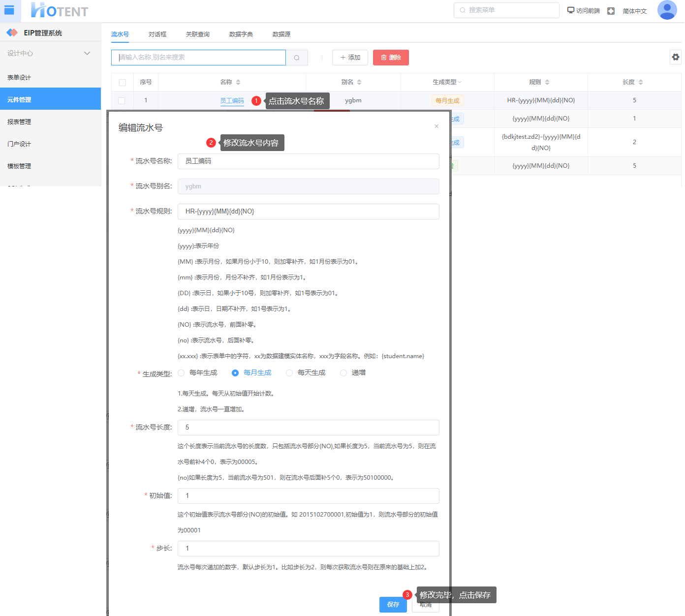Viewport: 685px width, 616px height.
Task: Sort the table by the 名称 column arrows
Action: pyautogui.click(x=238, y=82)
